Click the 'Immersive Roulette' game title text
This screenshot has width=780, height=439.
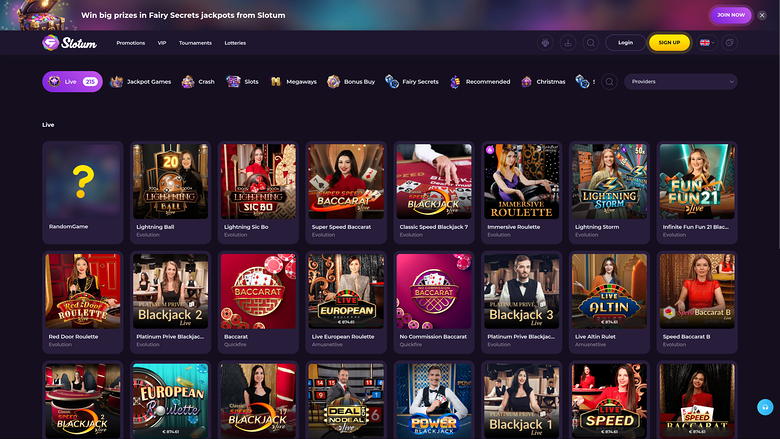click(513, 227)
